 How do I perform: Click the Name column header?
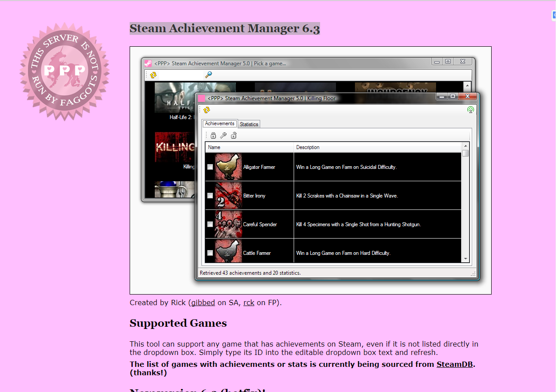(x=250, y=147)
